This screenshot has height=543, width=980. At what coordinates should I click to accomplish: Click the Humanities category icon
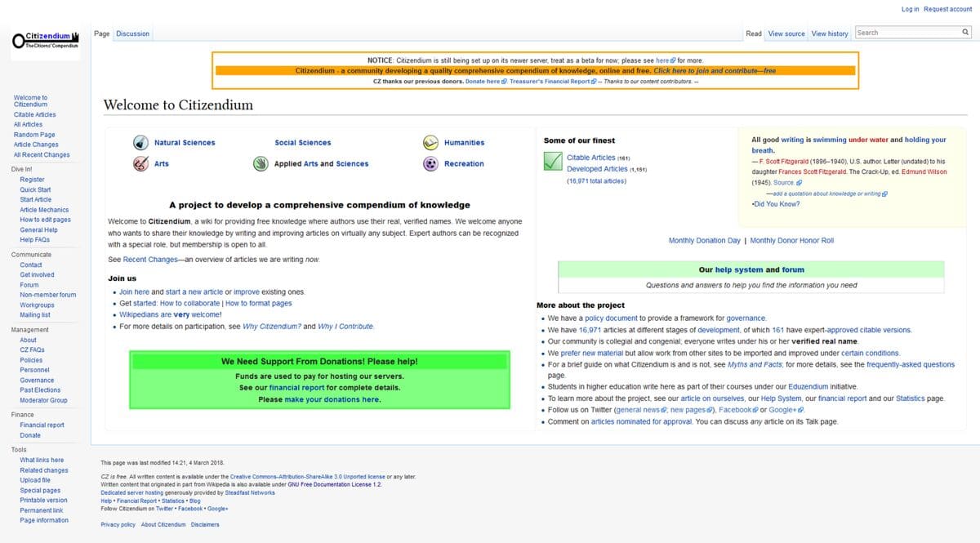430,142
